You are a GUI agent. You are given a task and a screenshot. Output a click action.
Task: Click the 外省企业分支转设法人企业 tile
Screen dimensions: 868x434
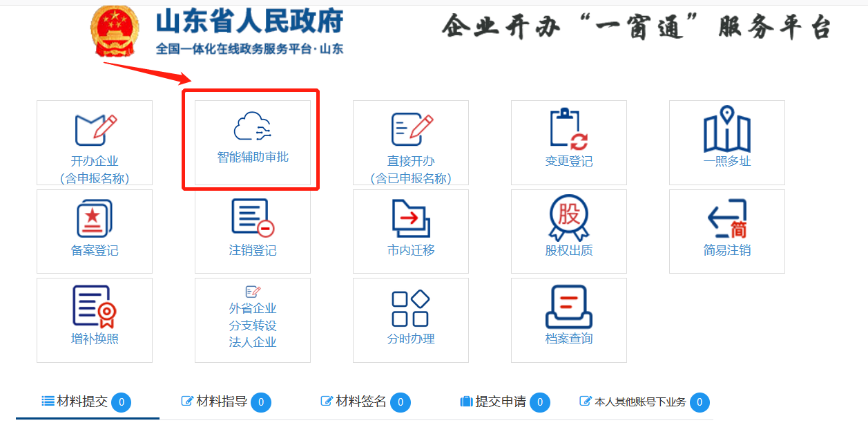(253, 320)
